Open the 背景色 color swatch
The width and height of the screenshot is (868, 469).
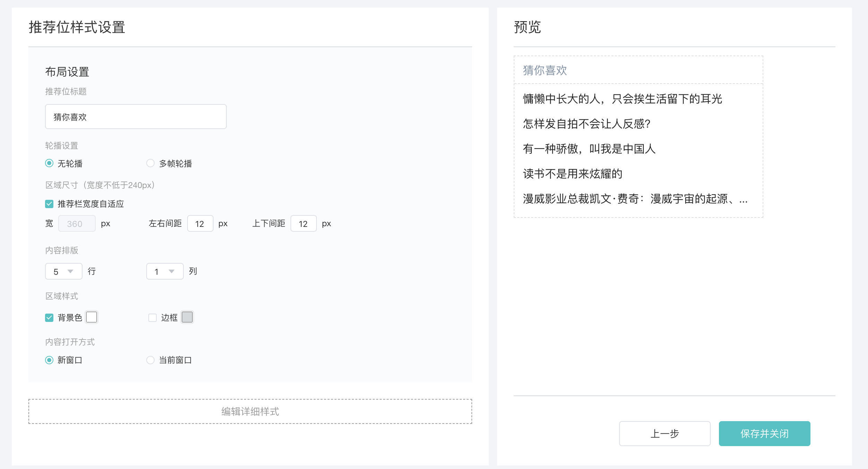tap(92, 317)
